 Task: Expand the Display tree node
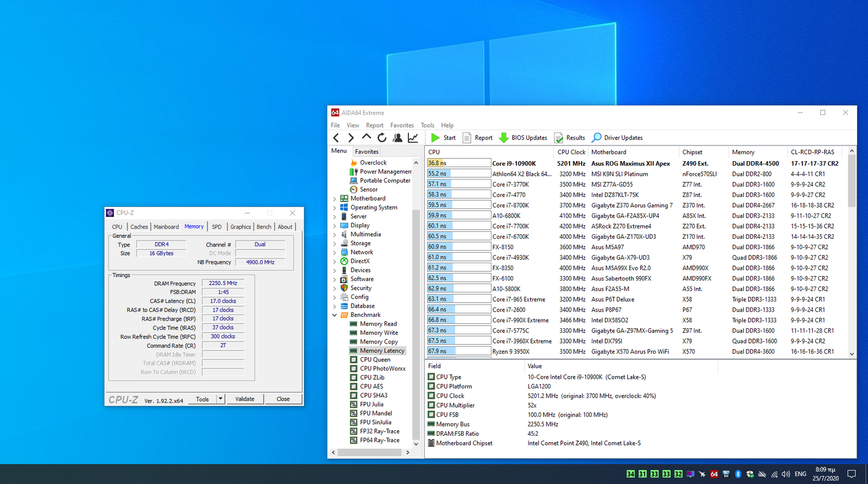coord(334,226)
